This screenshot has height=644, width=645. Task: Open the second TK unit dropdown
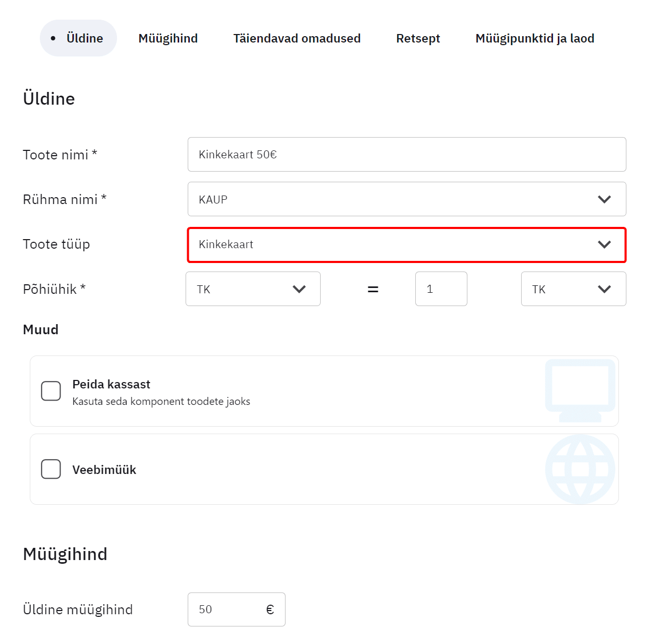click(573, 289)
